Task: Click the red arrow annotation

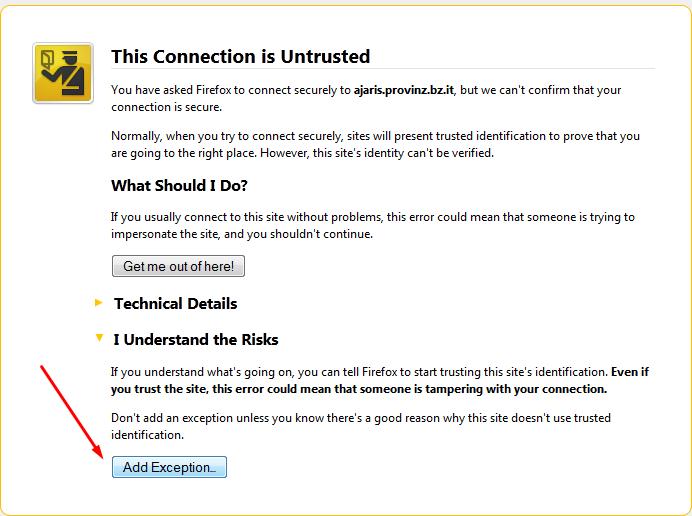Action: coord(71,410)
